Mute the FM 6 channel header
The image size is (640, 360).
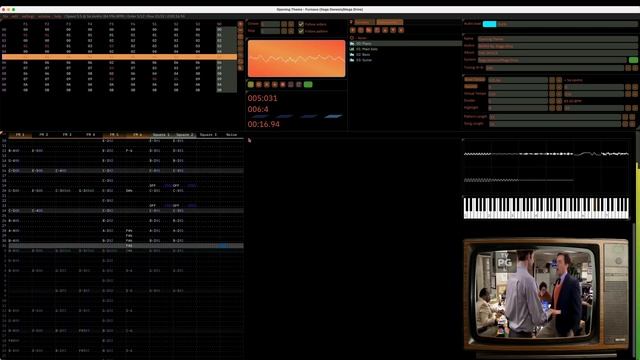[137, 134]
